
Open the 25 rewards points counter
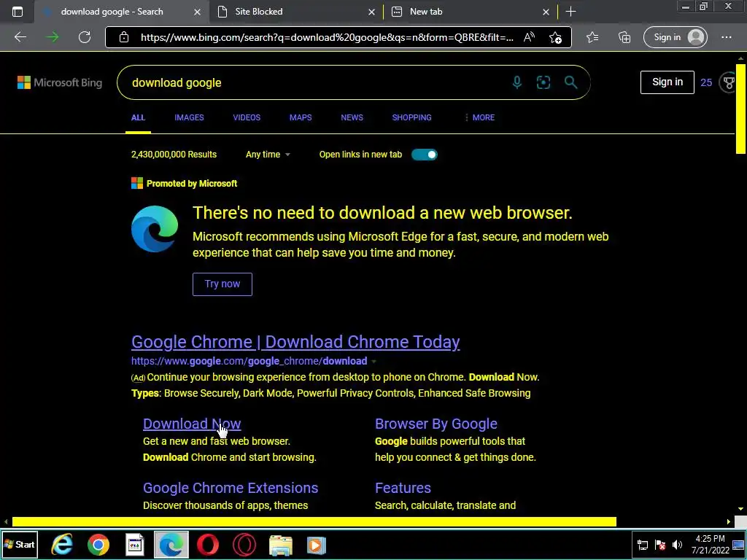tap(706, 83)
